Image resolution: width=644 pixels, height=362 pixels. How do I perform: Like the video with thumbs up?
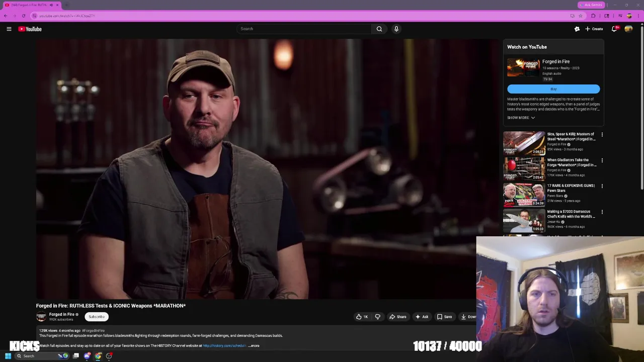[362, 317]
